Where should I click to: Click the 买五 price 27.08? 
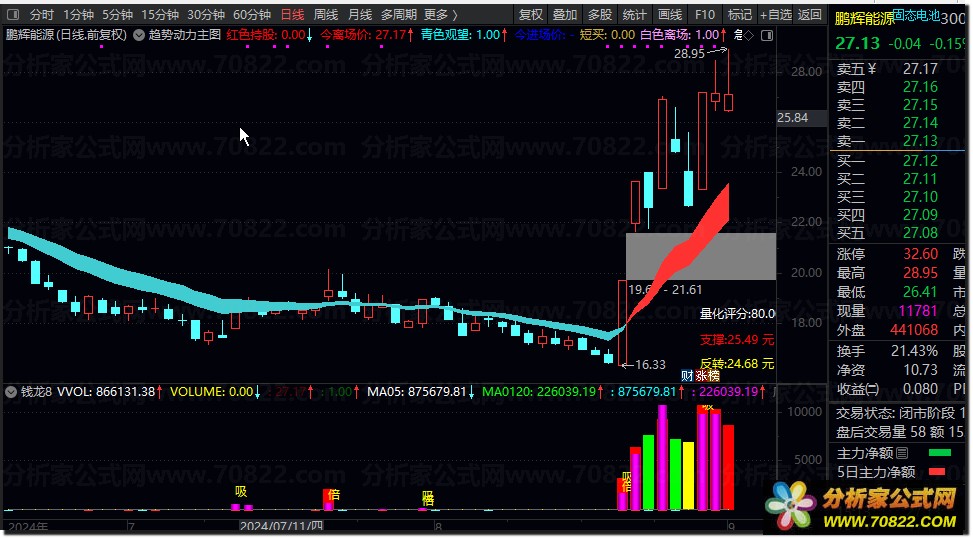pyautogui.click(x=920, y=233)
